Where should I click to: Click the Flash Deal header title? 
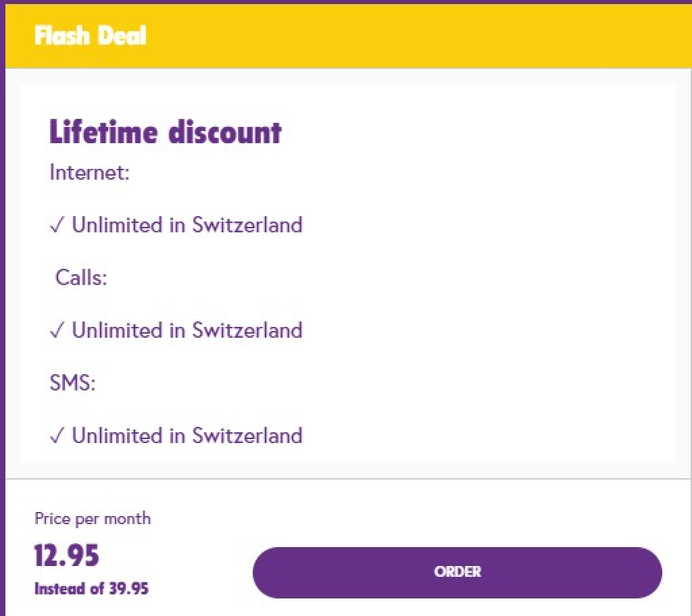coord(90,35)
